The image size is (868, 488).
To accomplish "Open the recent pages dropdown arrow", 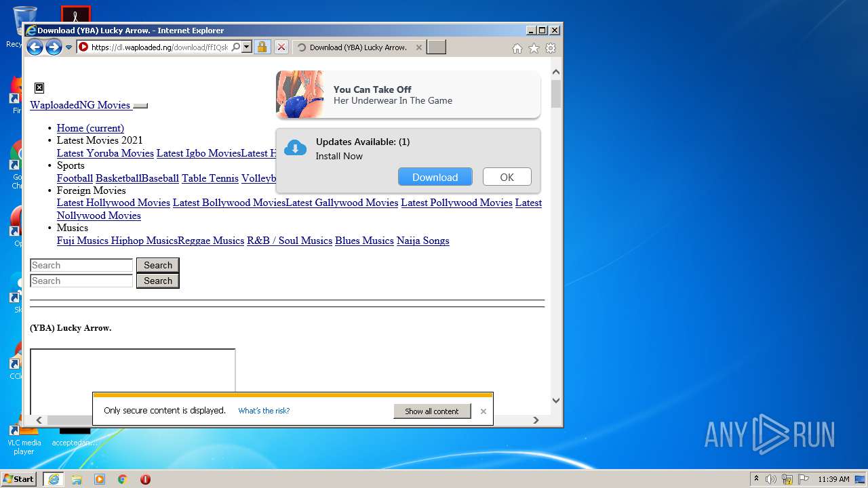I will (x=68, y=47).
